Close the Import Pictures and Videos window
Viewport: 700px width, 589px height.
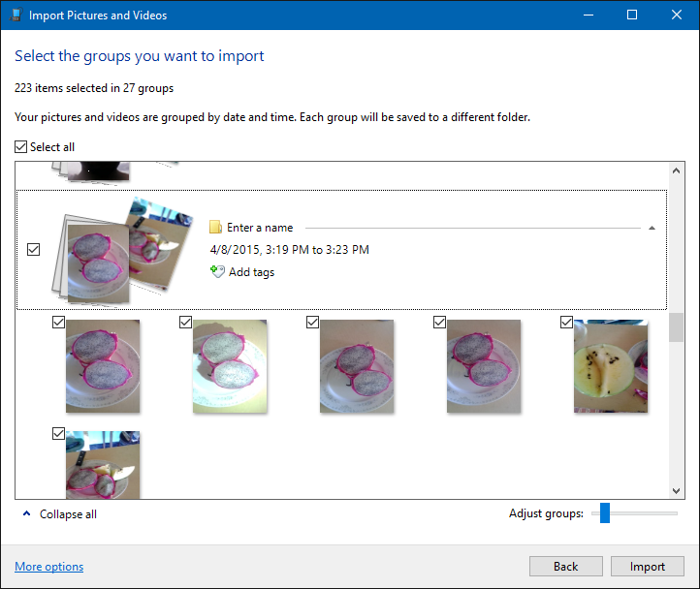(677, 15)
